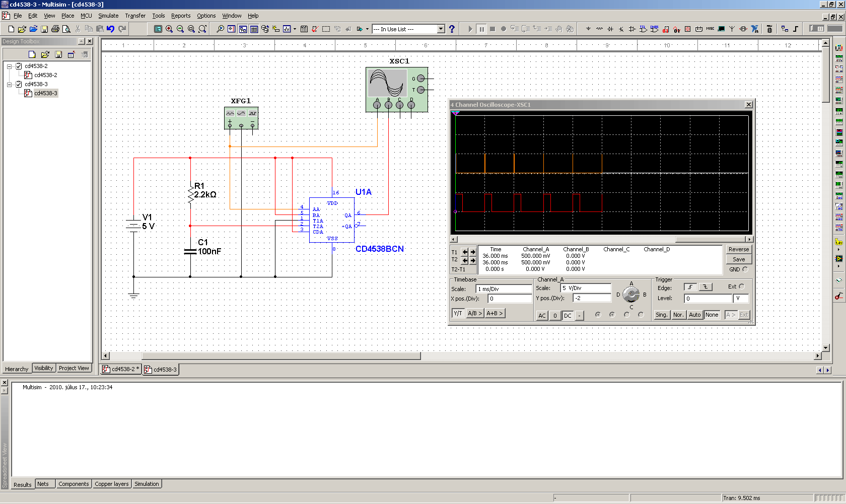
Task: Click the Undo arrow in toolbar
Action: point(111,29)
